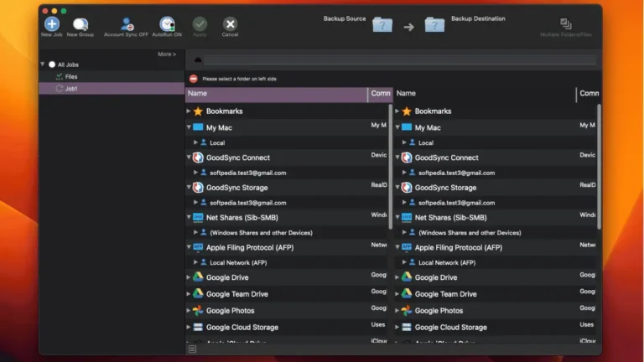Click Net Shares (Sib-SMB) icon in left pane

pos(198,217)
